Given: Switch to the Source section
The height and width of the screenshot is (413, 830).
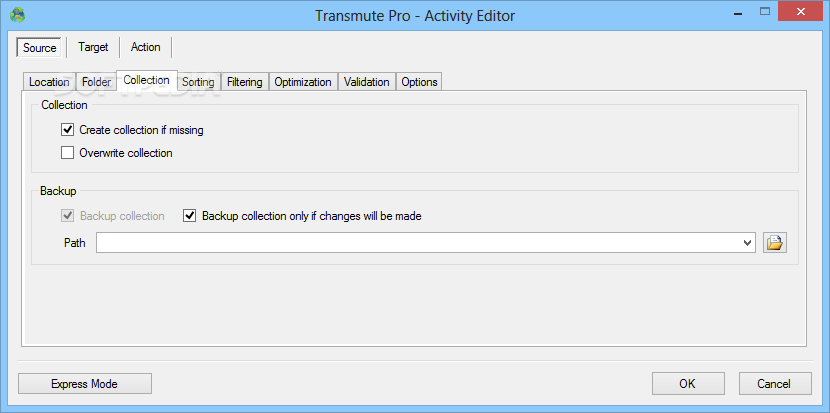Looking at the screenshot, I should pyautogui.click(x=40, y=47).
